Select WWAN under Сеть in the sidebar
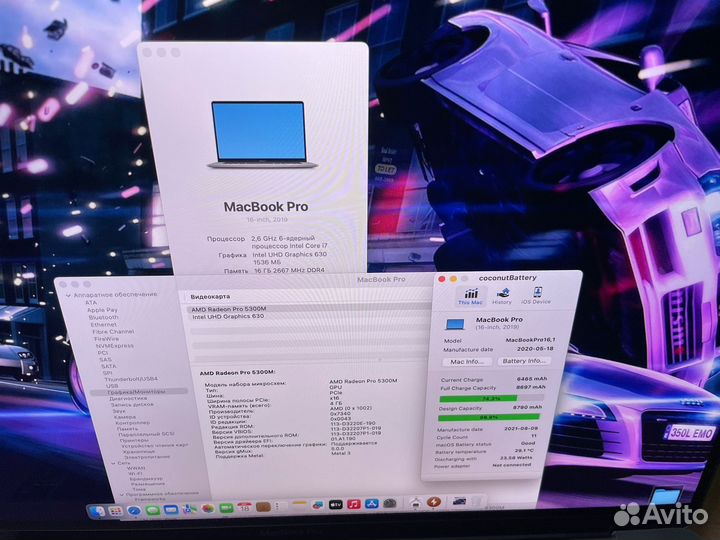This screenshot has height=540, width=720. [136, 468]
